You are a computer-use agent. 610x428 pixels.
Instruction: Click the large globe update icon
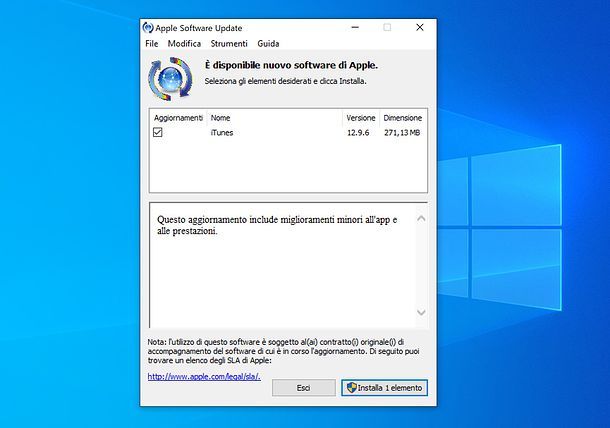pyautogui.click(x=170, y=79)
